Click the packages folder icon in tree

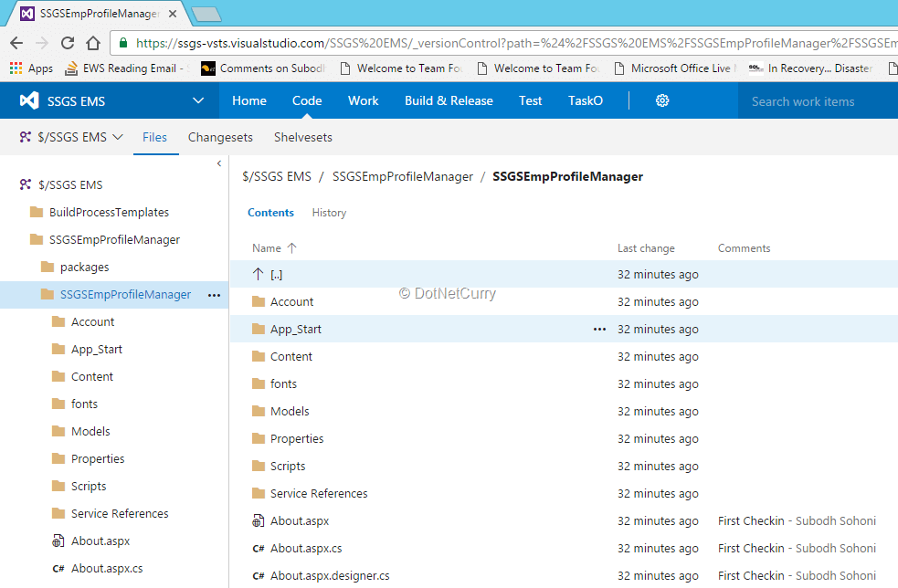48,267
